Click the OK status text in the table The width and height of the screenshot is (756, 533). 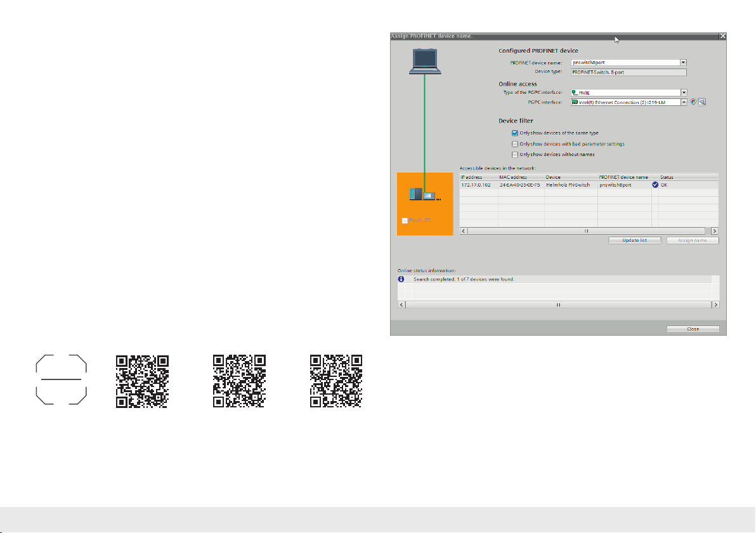tap(664, 185)
